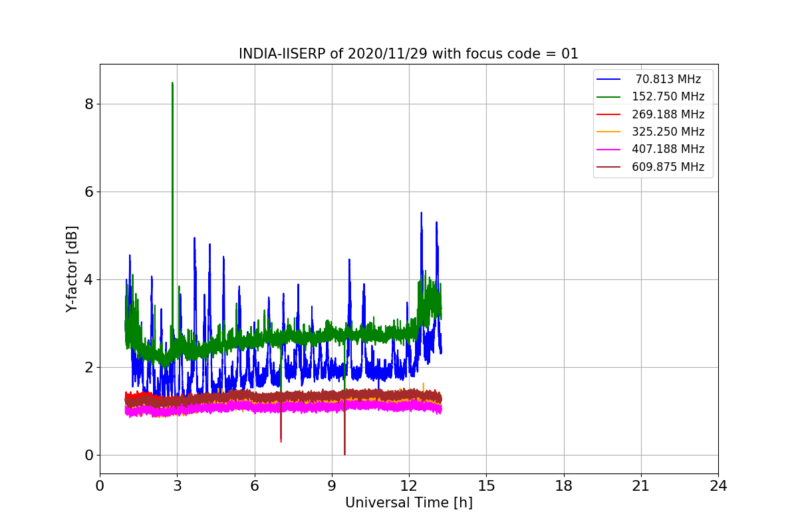Click the brown legend line swatch
Viewport: 798px width, 532px height.
pyautogui.click(x=608, y=167)
